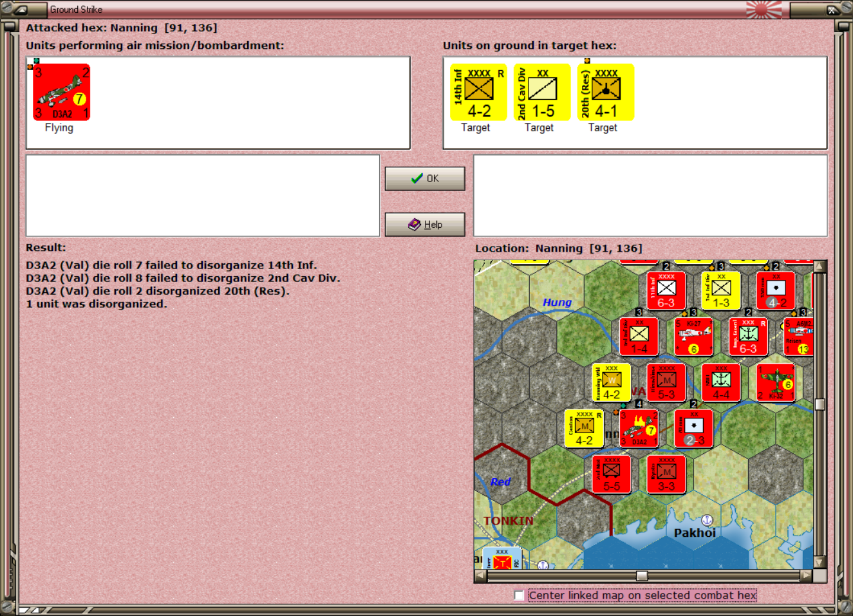Click the red 4-2 artillery unit on map
The width and height of the screenshot is (853, 616).
(776, 290)
